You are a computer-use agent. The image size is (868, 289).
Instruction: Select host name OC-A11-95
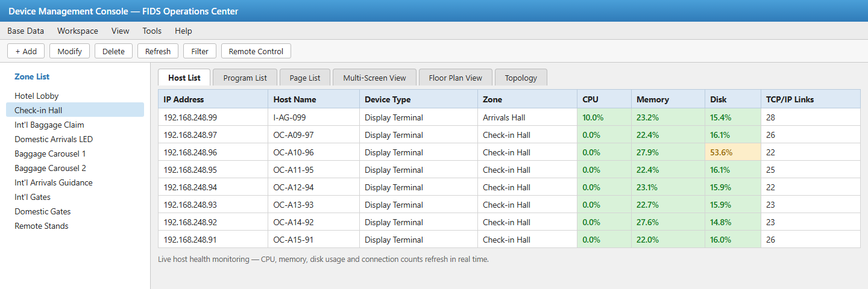(314, 170)
